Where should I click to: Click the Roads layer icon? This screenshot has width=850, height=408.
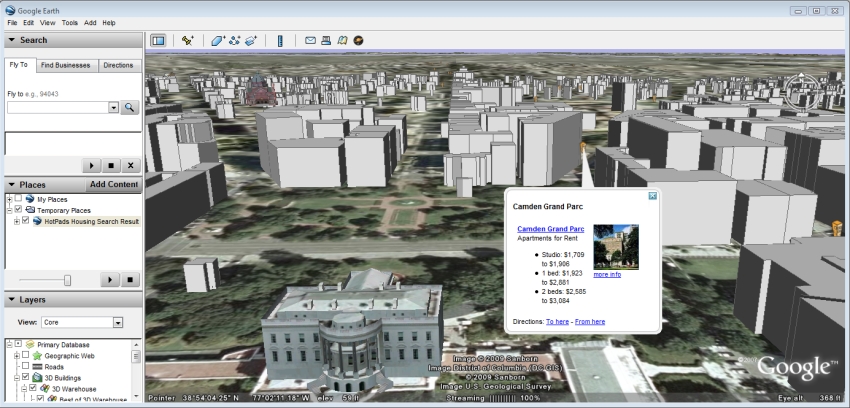click(x=37, y=367)
